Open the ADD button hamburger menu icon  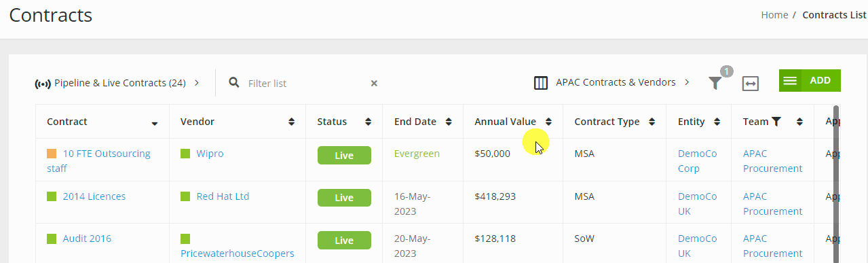790,80
